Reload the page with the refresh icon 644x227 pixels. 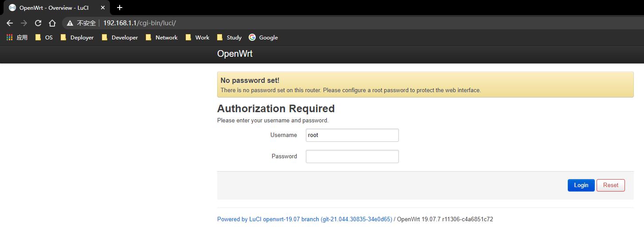coord(38,23)
